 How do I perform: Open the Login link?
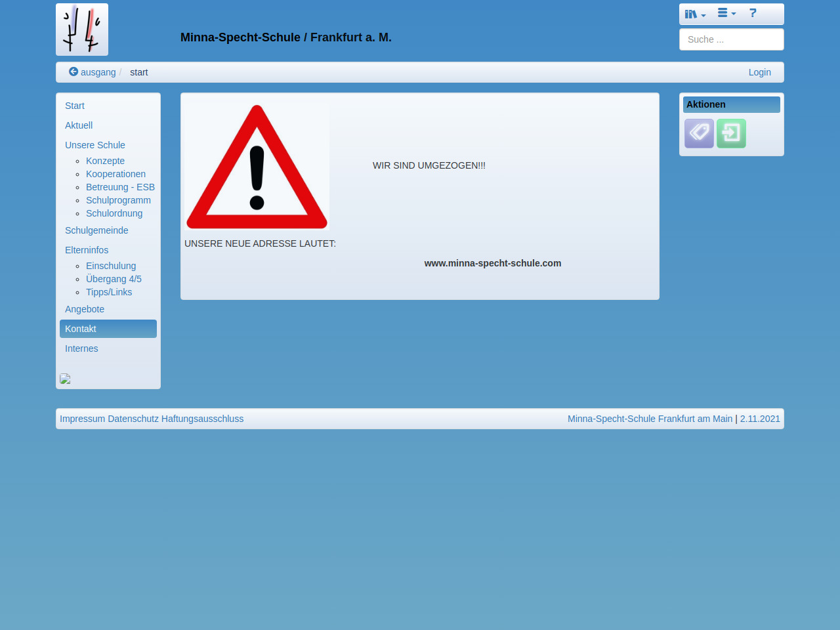(759, 72)
